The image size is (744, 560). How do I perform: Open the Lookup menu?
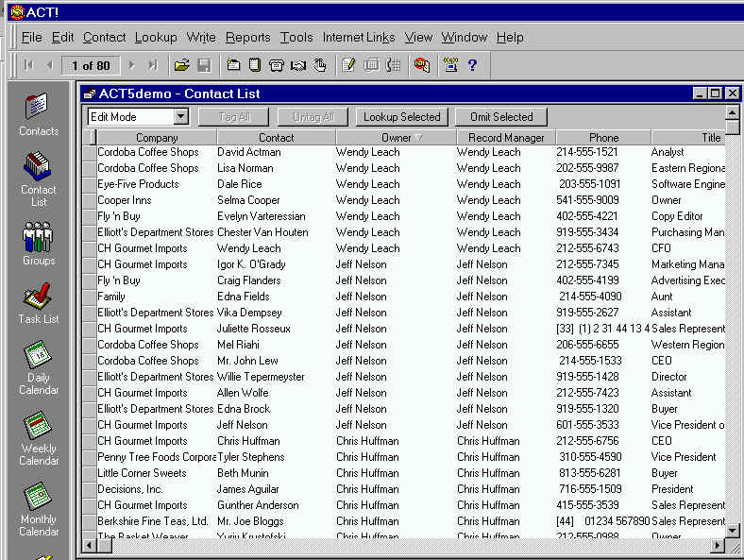(156, 37)
